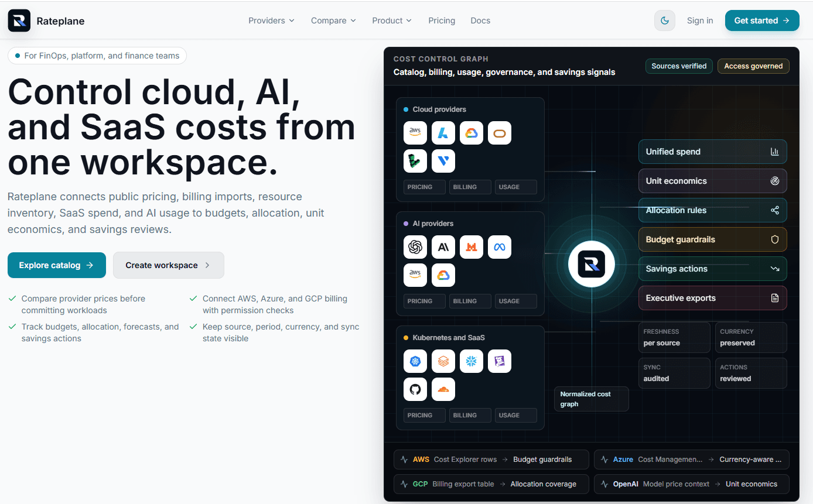
Task: Click the share icon on Allocation rules
Action: click(x=775, y=210)
